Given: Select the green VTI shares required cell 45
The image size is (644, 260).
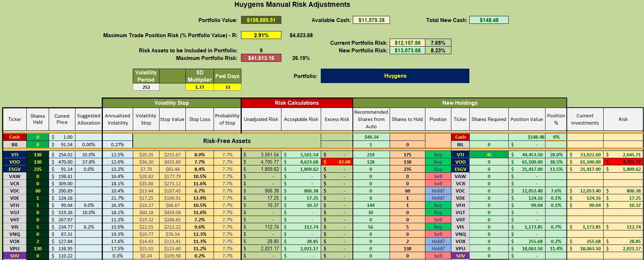Looking at the screenshot, I should coord(489,155).
